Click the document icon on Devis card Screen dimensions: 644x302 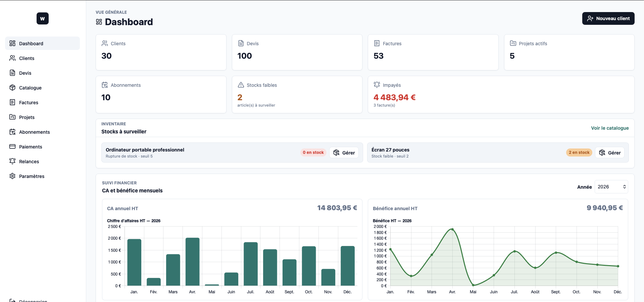[x=241, y=43]
